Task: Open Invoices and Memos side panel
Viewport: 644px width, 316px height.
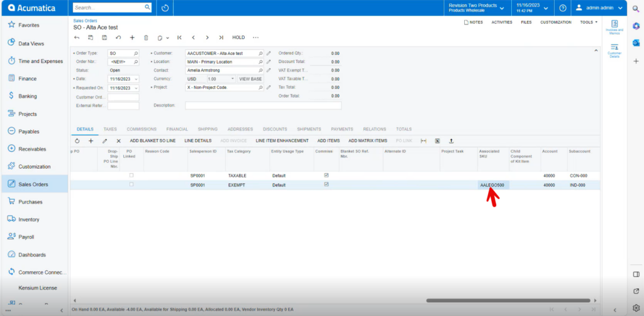Action: coord(614,27)
